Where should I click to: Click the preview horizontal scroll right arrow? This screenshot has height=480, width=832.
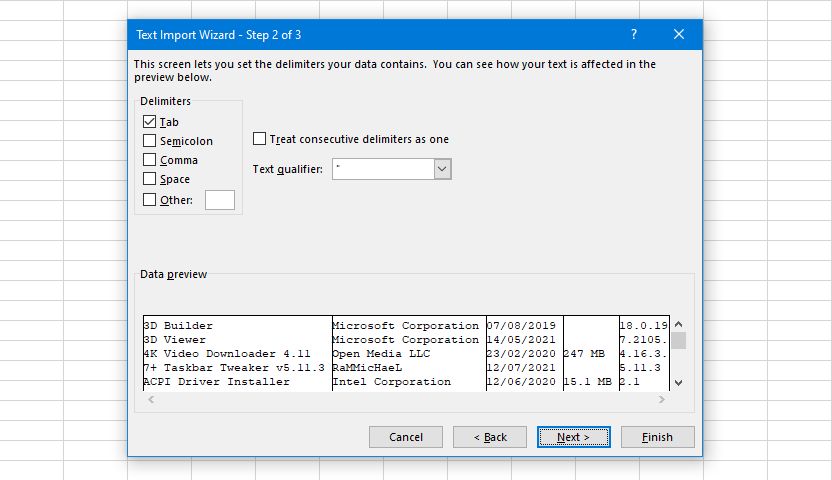[x=662, y=399]
